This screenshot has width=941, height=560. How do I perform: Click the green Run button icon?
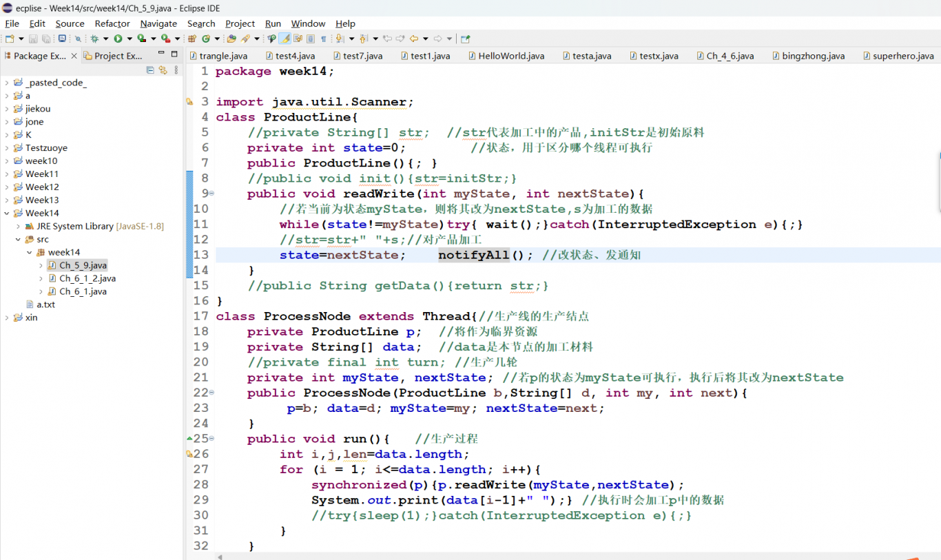coord(118,39)
